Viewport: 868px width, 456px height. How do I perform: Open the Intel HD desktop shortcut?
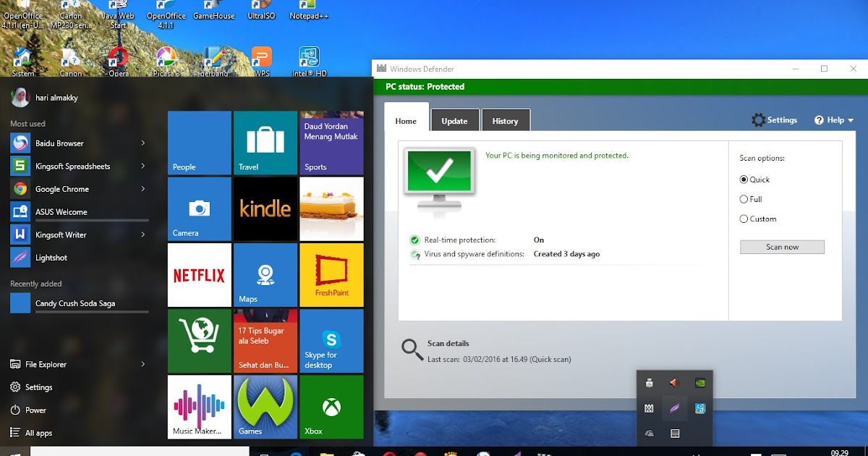(x=309, y=62)
